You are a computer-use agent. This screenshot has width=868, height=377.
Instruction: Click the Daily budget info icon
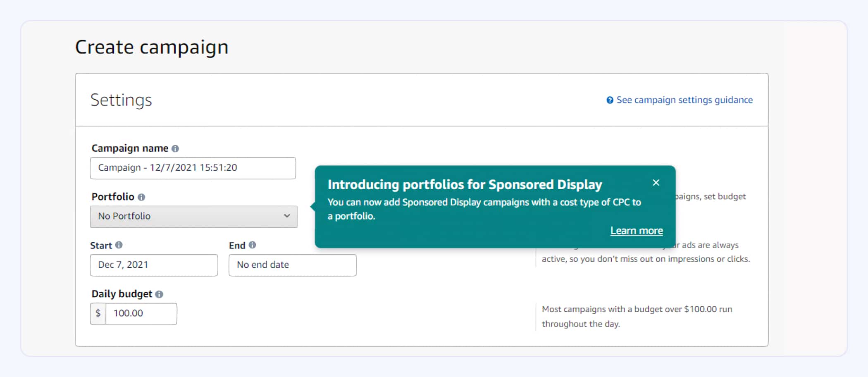click(x=159, y=294)
